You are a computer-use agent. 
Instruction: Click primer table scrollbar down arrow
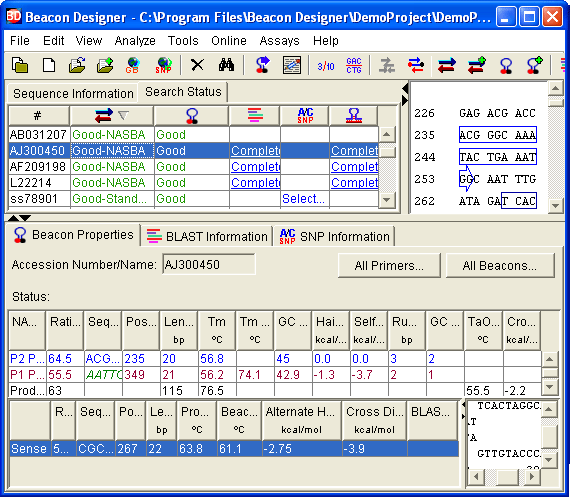549,387
